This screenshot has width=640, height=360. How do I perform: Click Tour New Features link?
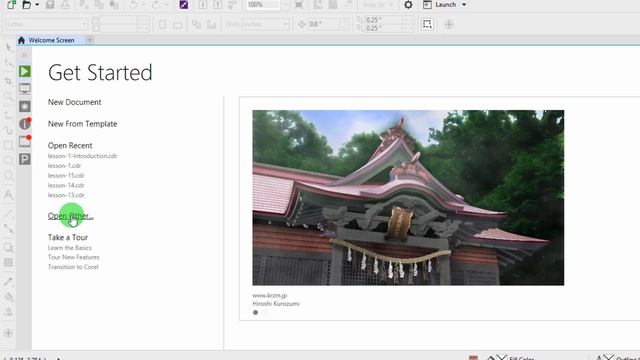point(73,257)
